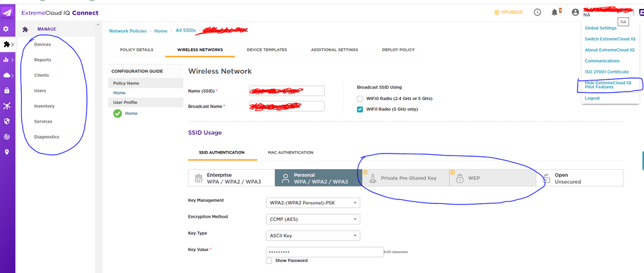Open the cloud icon in the sidebar
Image resolution: width=644 pixels, height=273 pixels.
[6, 76]
